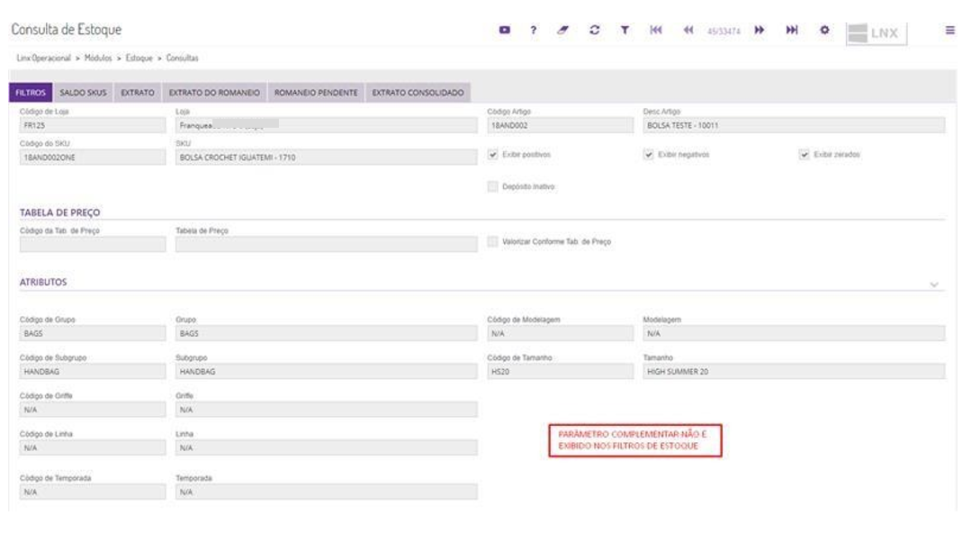Click the Tabela de Preço section heading

60,212
